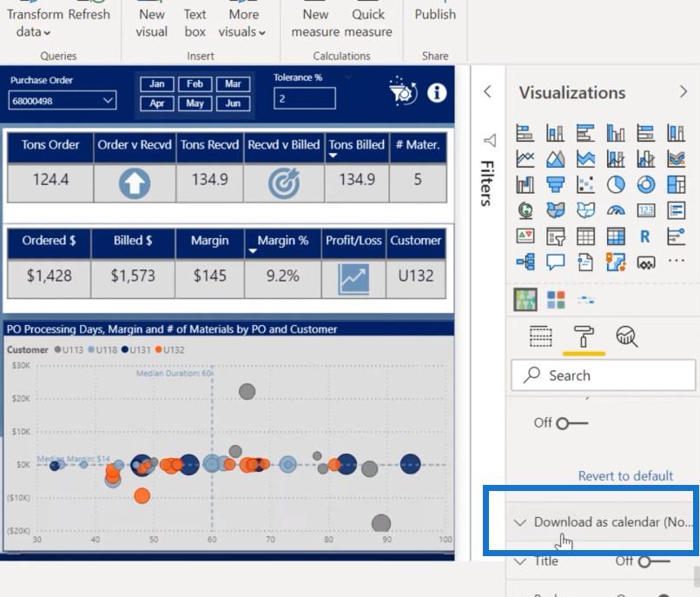Screen dimensions: 700x597
Task: Click the sort arrow beside Margin %
Action: tap(252, 250)
